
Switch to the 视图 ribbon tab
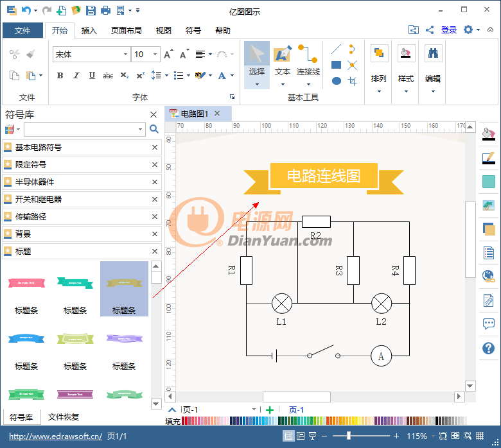click(x=164, y=31)
